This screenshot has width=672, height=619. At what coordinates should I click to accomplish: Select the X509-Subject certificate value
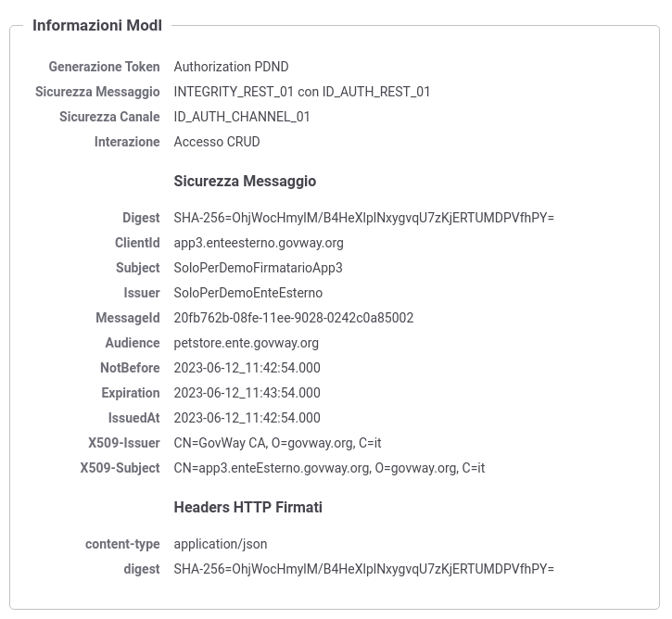point(329,468)
